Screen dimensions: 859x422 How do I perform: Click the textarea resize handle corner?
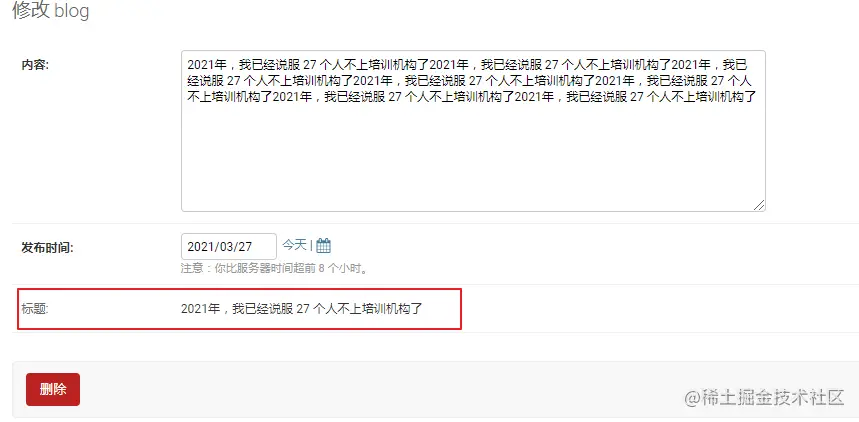[x=759, y=205]
